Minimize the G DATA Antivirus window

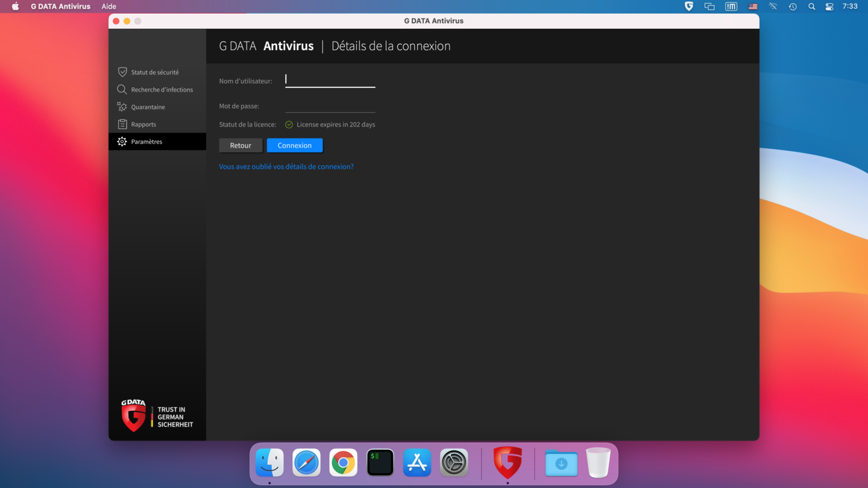pyautogui.click(x=127, y=21)
